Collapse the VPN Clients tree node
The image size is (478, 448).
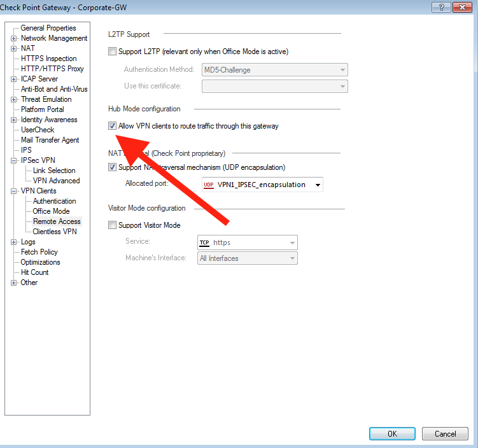(13, 191)
